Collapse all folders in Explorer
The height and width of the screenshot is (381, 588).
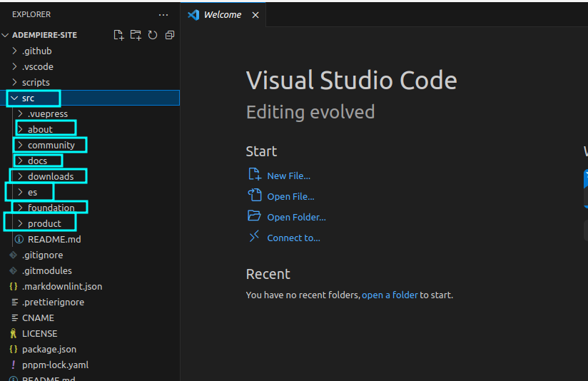tap(170, 35)
